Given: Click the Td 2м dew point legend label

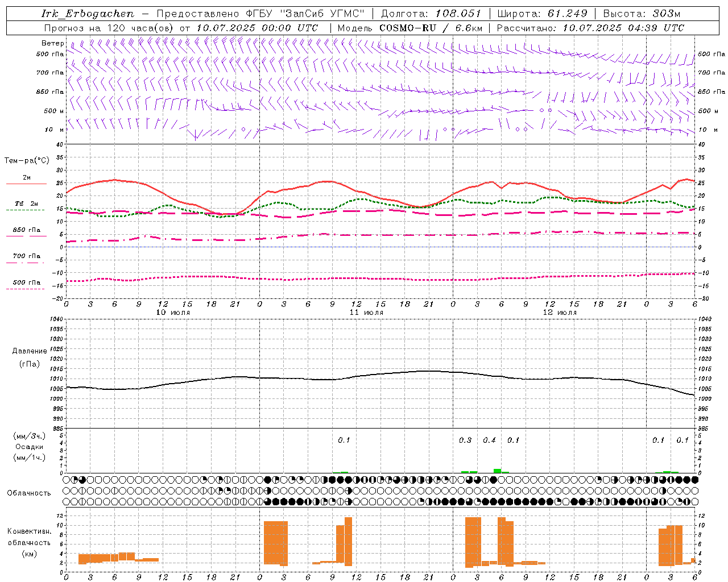Looking at the screenshot, I should tap(26, 203).
